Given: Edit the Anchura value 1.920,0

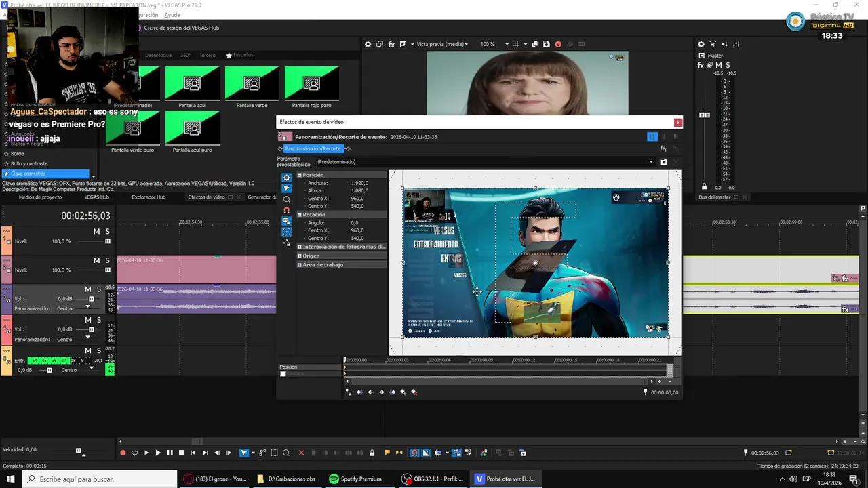Looking at the screenshot, I should [359, 183].
